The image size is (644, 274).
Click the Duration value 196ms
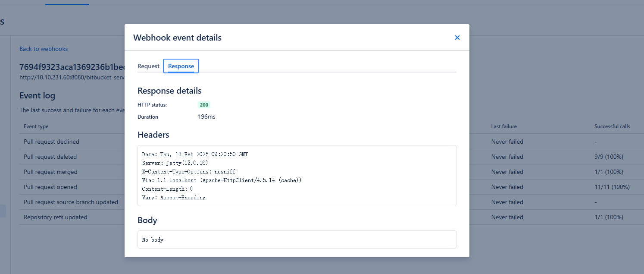(206, 117)
